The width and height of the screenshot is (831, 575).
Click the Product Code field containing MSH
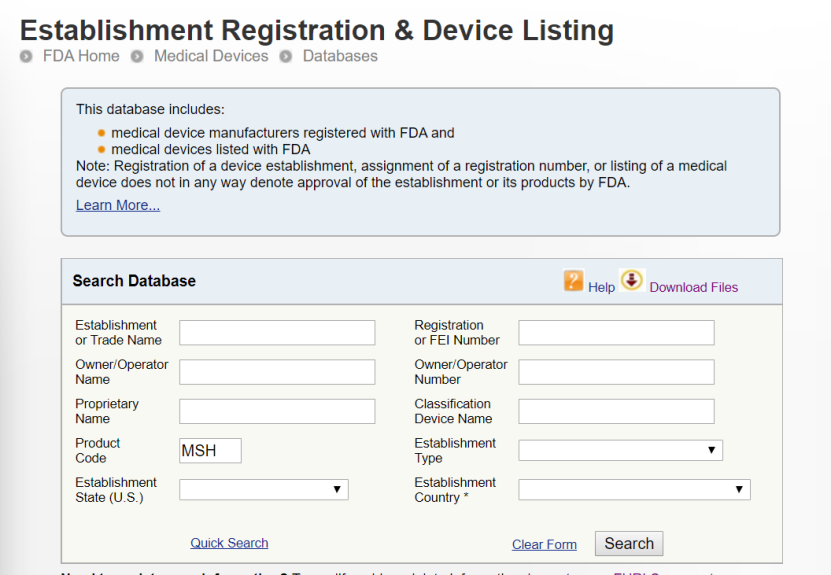coord(210,450)
